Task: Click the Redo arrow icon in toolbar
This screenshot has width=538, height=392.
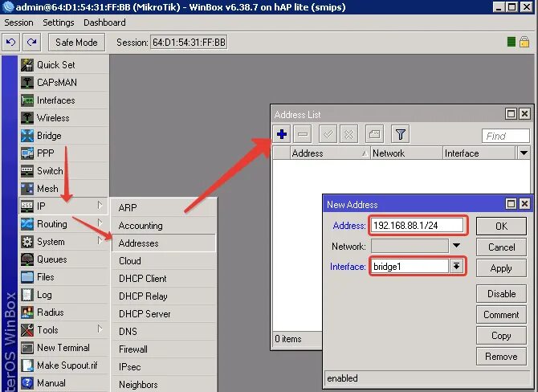Action: pyautogui.click(x=32, y=43)
